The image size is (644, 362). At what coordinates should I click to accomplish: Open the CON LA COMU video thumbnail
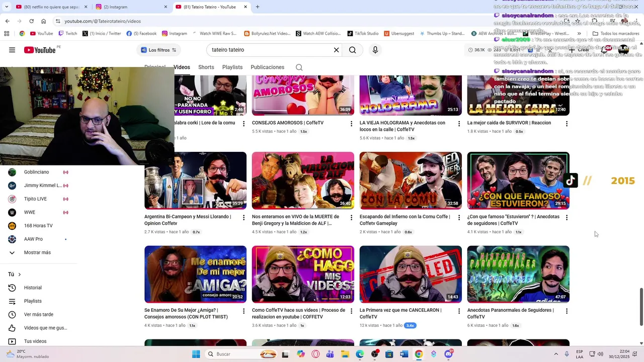[x=411, y=180]
